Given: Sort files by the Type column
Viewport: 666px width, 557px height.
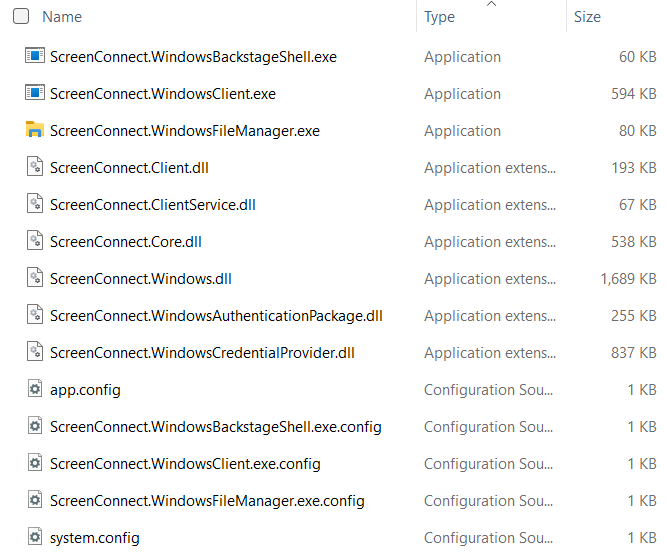Looking at the screenshot, I should [439, 17].
